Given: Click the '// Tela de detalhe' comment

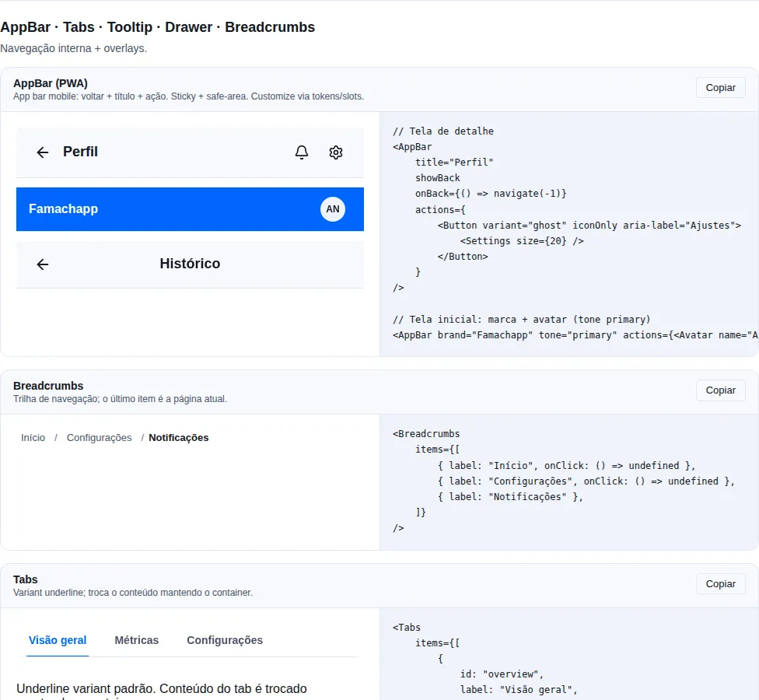Looking at the screenshot, I should coord(443,131).
